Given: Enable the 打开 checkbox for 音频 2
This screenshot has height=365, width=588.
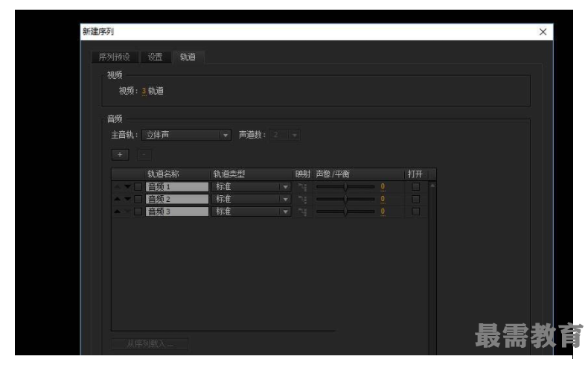Looking at the screenshot, I should click(415, 200).
